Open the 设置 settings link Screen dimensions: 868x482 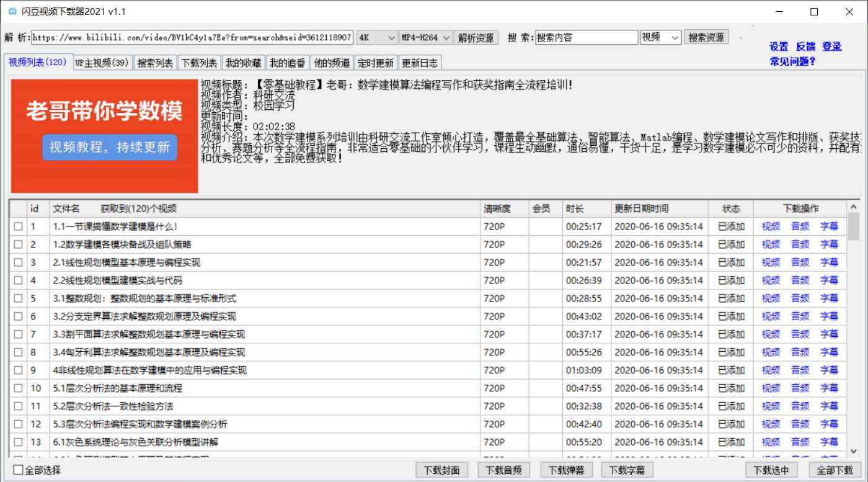point(778,46)
